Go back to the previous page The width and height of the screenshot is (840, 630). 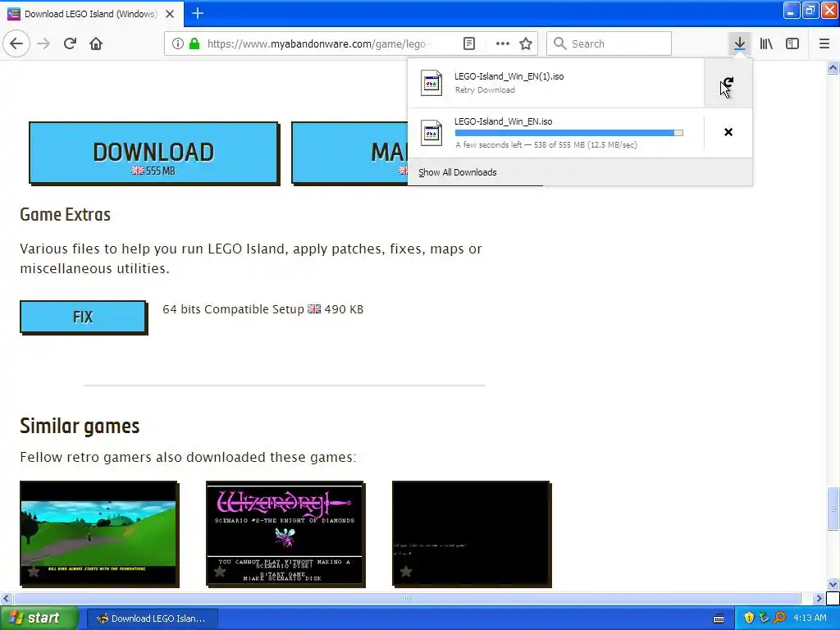(16, 43)
